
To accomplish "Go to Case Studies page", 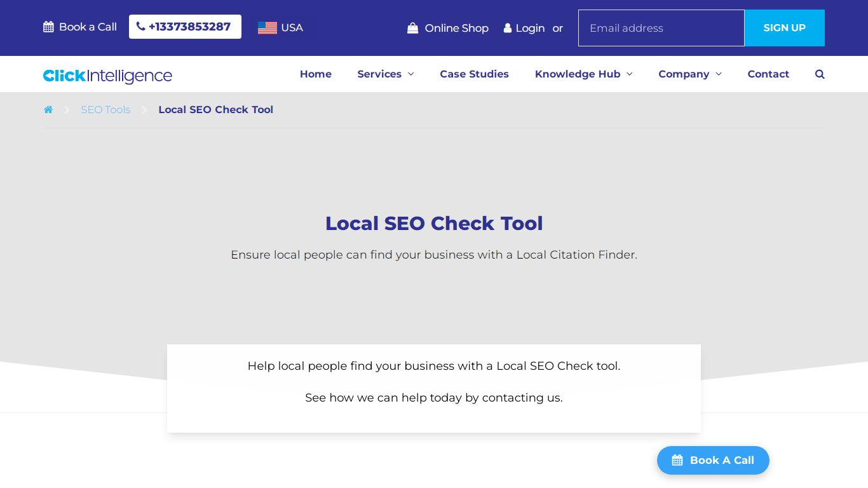I will point(475,74).
